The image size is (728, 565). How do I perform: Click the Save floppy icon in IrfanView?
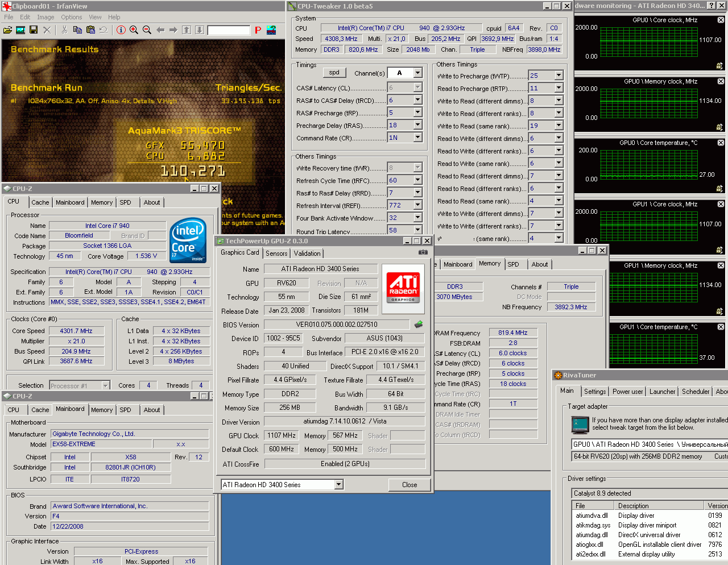click(34, 30)
